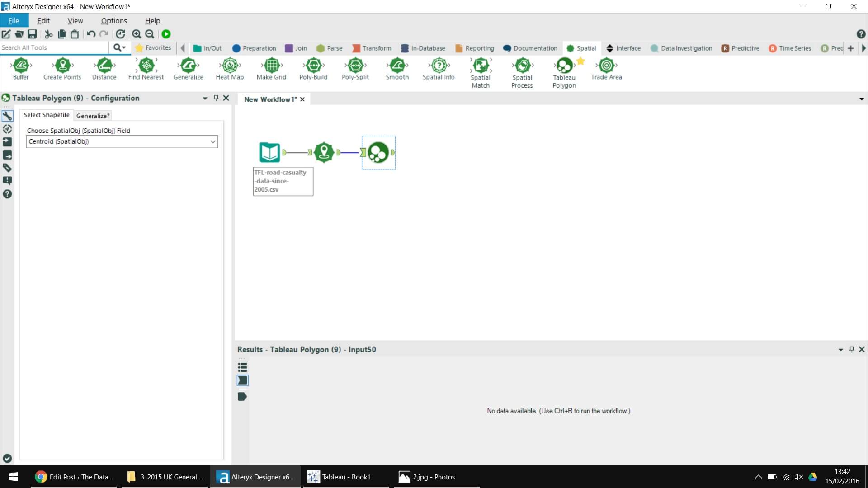Select the Heat Map tool

(230, 66)
